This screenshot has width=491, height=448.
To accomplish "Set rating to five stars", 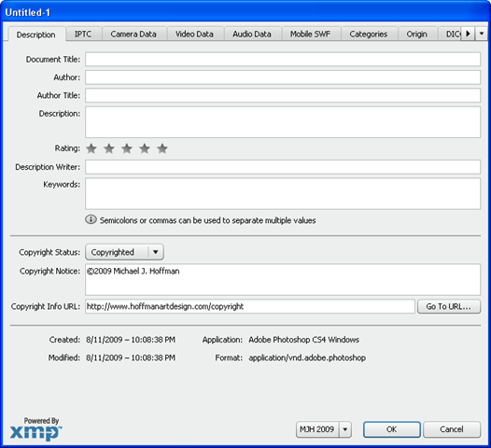I will click(162, 148).
